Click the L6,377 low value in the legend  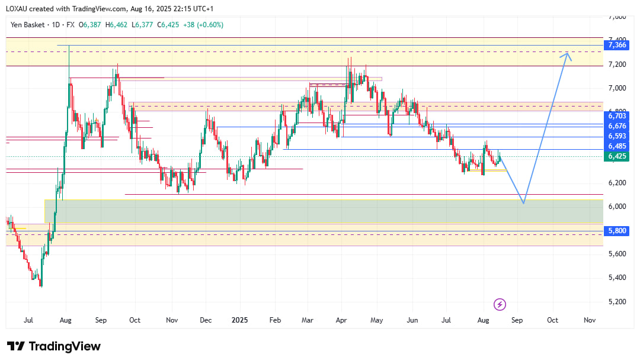(142, 25)
